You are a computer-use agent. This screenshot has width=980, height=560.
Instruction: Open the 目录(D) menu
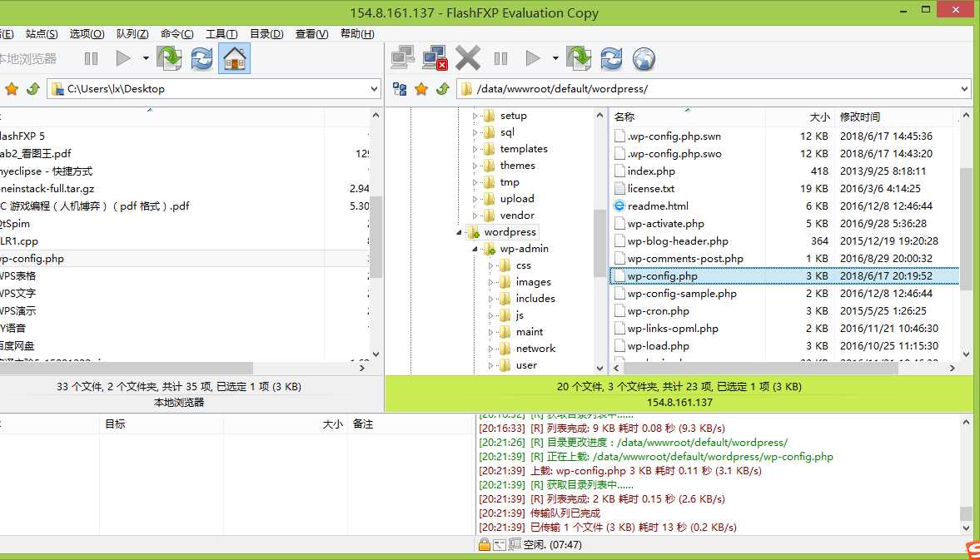pos(267,34)
